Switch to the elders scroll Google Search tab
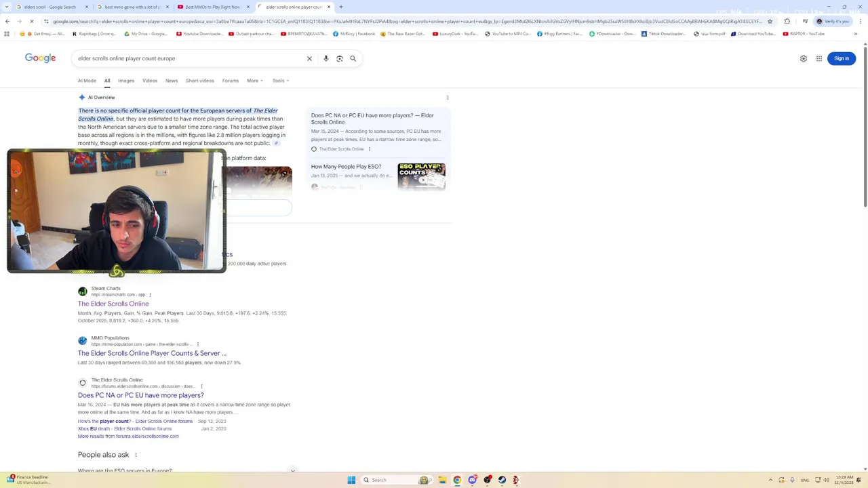Image resolution: width=868 pixels, height=488 pixels. click(53, 7)
